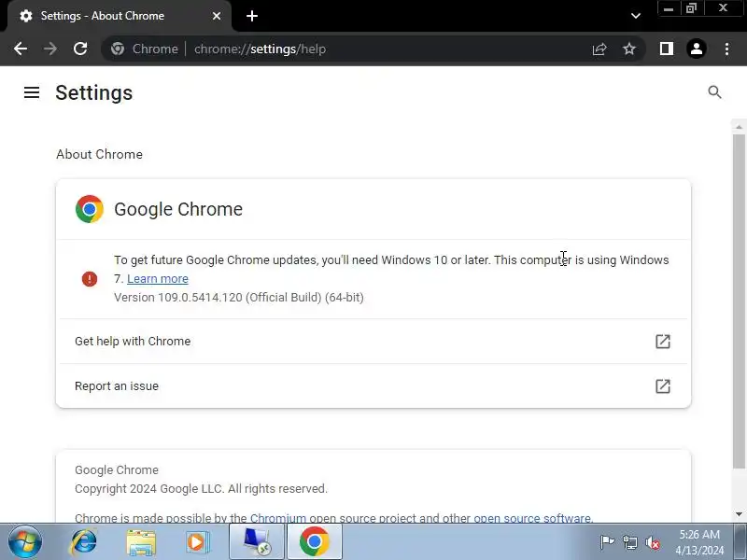747x560 pixels.
Task: Expand the tab search dropdown arrow
Action: [x=636, y=16]
